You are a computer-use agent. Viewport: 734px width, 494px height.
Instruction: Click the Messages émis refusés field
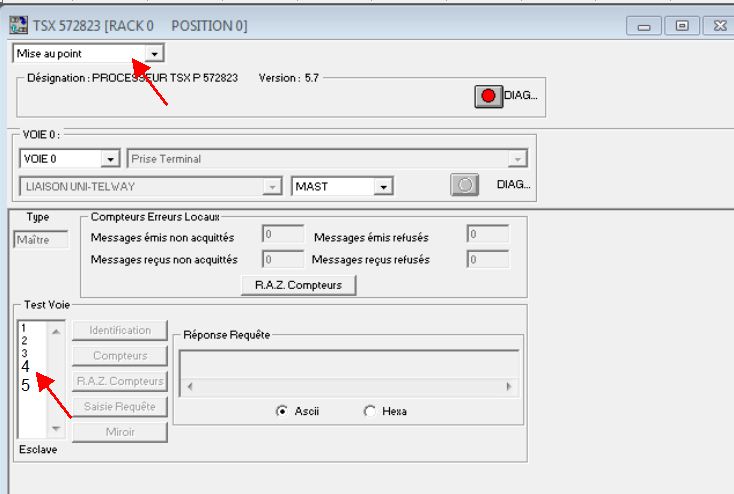(488, 234)
